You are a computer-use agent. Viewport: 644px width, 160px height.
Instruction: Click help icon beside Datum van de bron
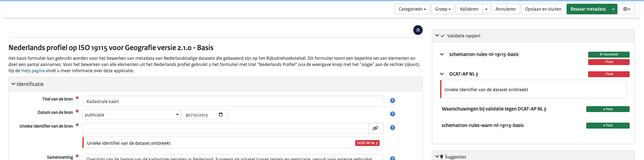click(x=392, y=114)
